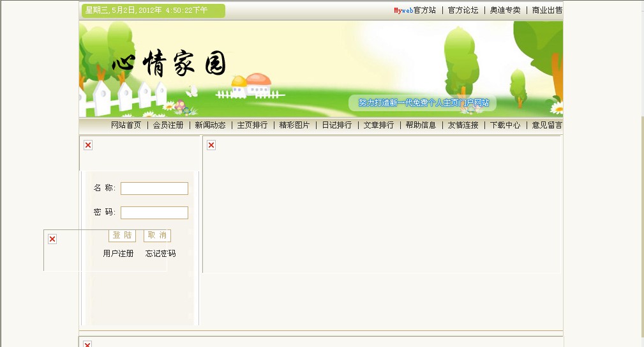Open 下载中心 navigation item

tap(505, 125)
